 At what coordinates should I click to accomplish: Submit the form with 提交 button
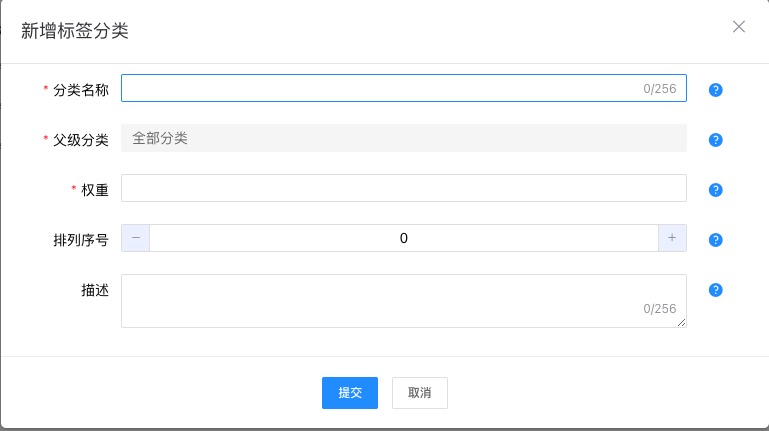tap(350, 393)
